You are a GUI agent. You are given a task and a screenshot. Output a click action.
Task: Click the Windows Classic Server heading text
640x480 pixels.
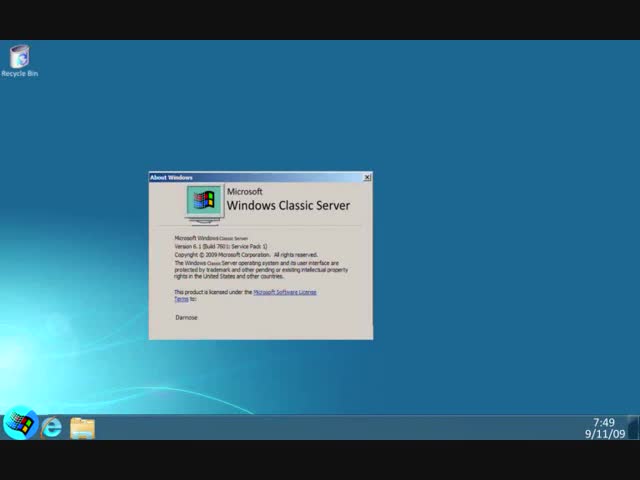(x=288, y=205)
